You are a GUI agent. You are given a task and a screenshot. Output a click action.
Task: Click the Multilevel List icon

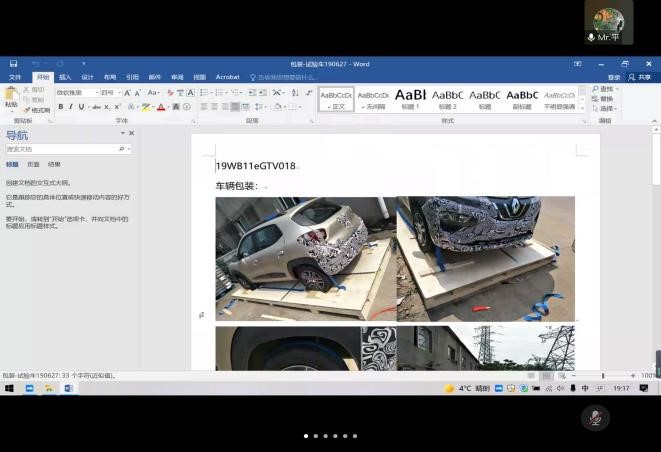pyautogui.click(x=235, y=92)
